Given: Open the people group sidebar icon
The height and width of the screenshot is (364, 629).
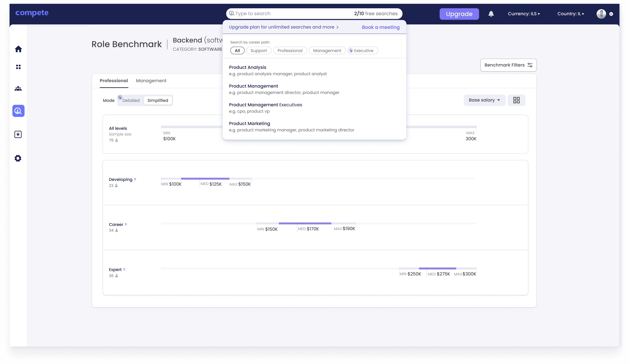Looking at the screenshot, I should click(x=18, y=89).
